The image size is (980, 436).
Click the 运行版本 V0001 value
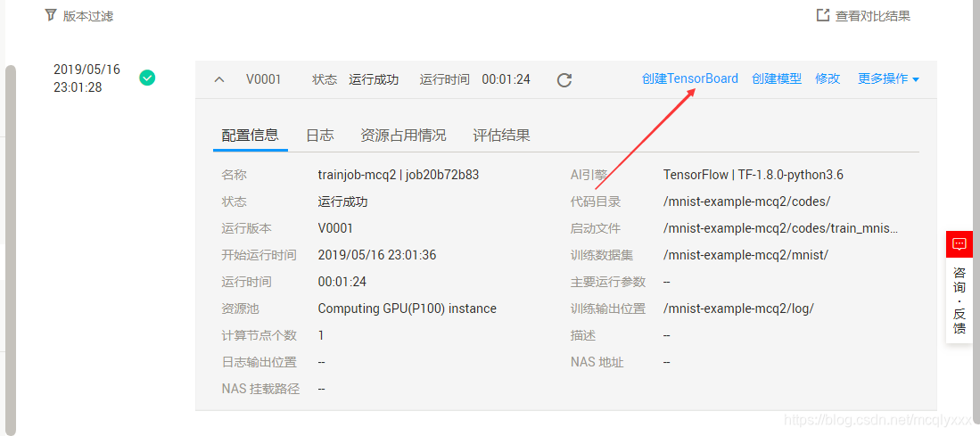[335, 228]
